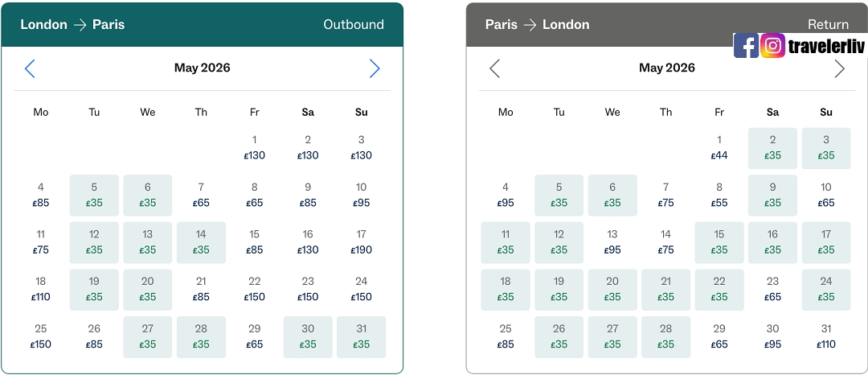Choose outbound May 1 priced £130
Image resolution: width=868 pixels, height=375 pixels.
click(x=254, y=148)
